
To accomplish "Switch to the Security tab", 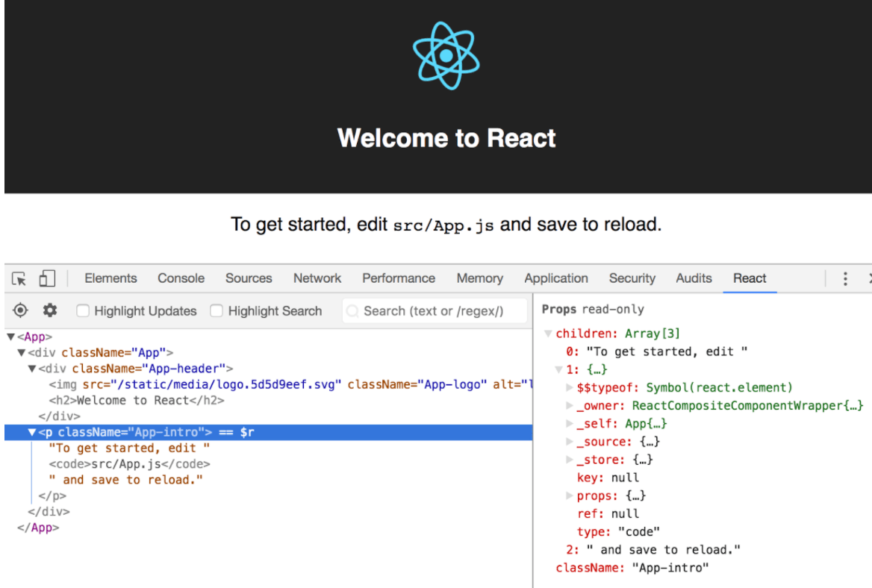I will [x=632, y=278].
